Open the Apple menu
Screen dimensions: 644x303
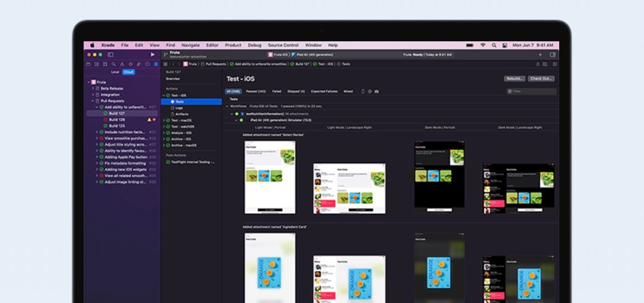[x=92, y=45]
